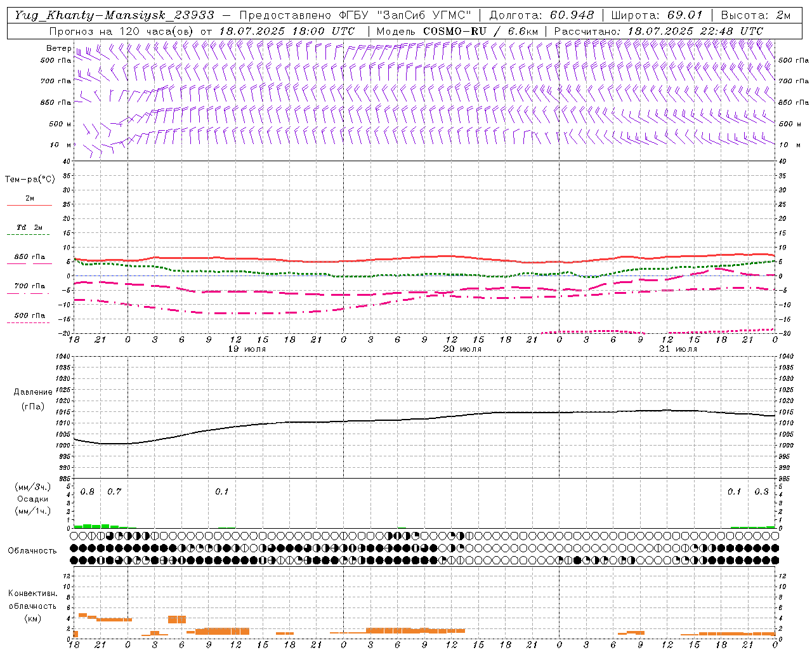Click the '20 июля' date label
The image size is (812, 650).
click(x=462, y=349)
